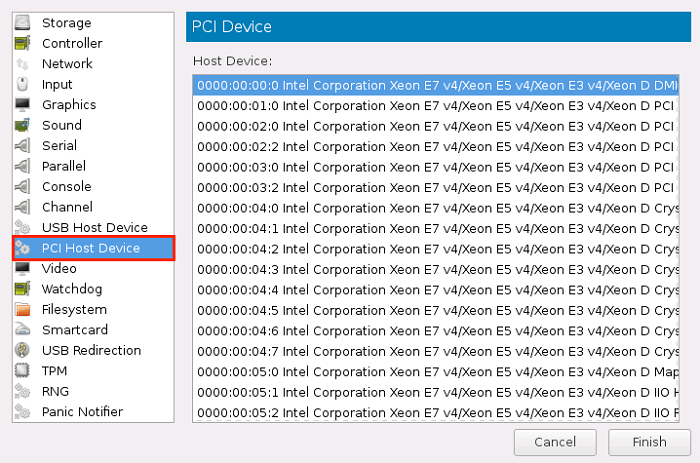Viewport: 700px width, 463px height.
Task: Click the Network arrows icon
Action: coord(22,63)
